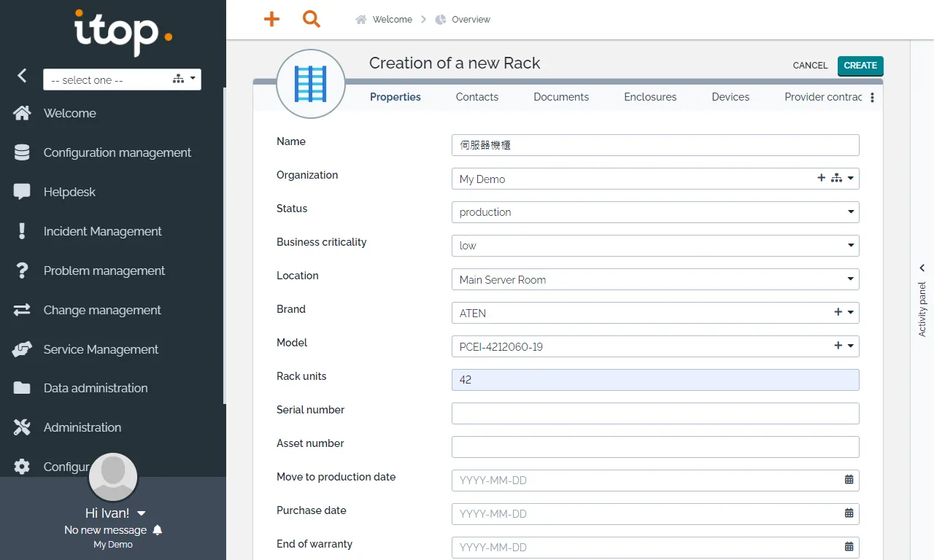Open the Location dropdown Main Server Room
The height and width of the screenshot is (560, 934).
click(655, 279)
